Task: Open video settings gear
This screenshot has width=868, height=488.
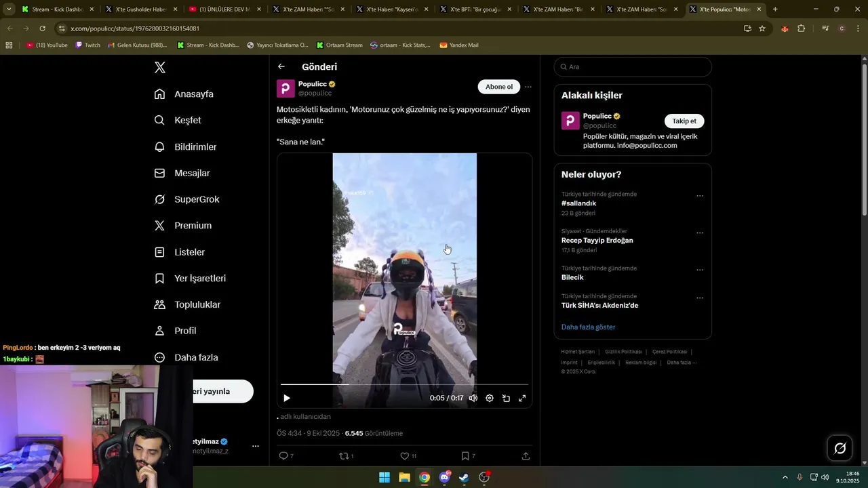Action: (x=490, y=399)
